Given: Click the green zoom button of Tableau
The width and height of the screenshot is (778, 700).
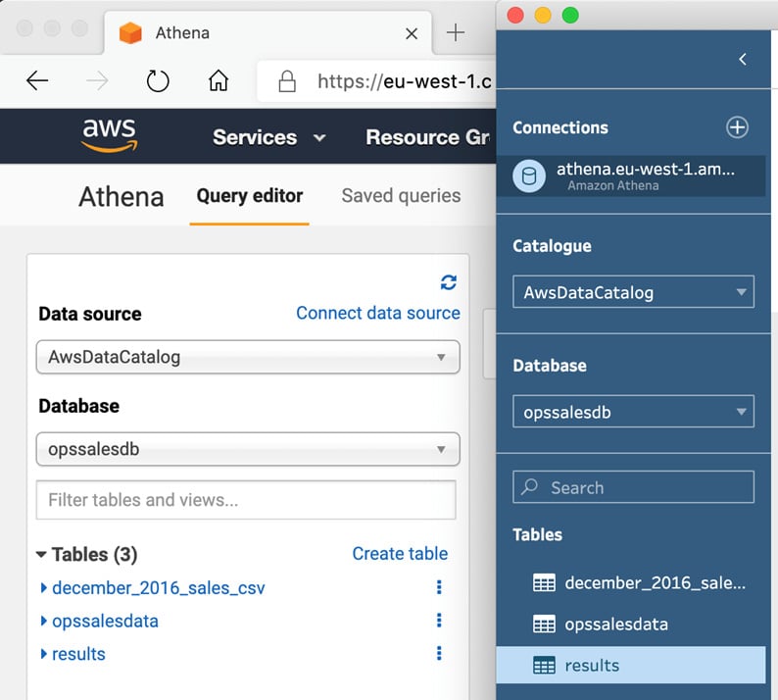Looking at the screenshot, I should point(570,15).
